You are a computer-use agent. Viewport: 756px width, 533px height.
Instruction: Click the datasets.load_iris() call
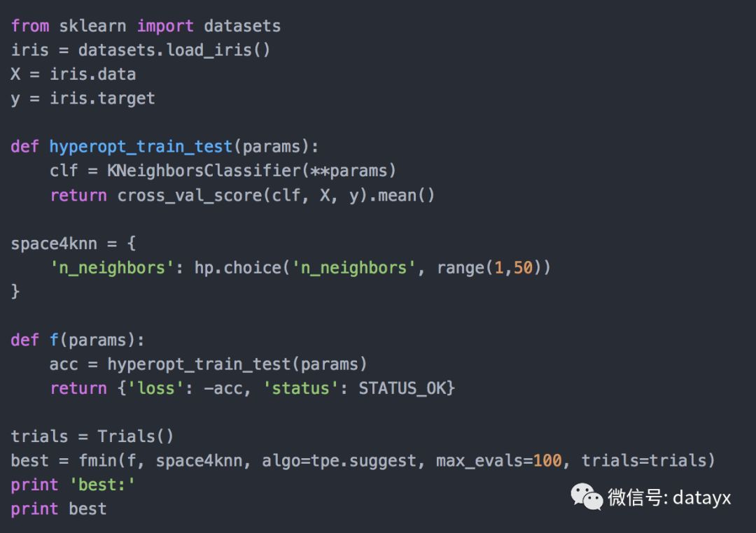pyautogui.click(x=174, y=50)
